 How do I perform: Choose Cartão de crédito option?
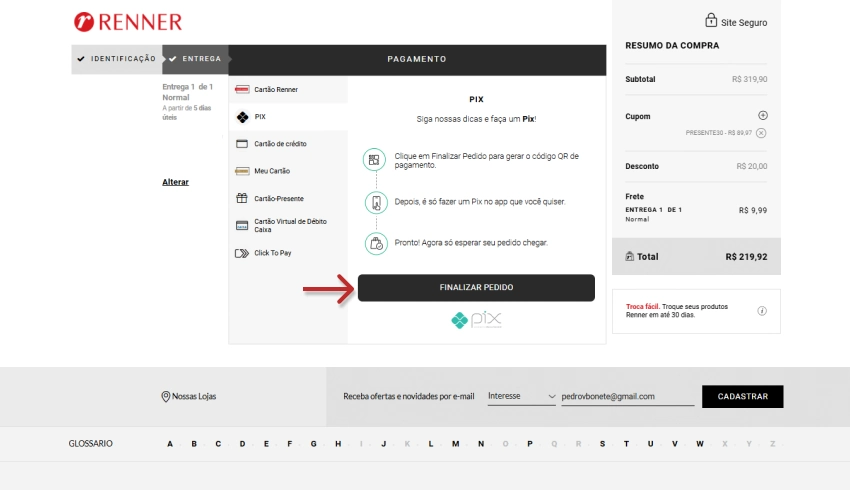coord(288,144)
